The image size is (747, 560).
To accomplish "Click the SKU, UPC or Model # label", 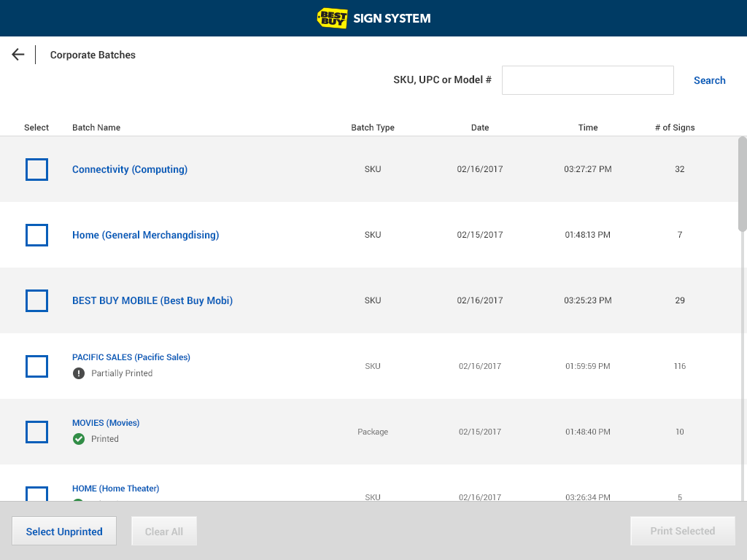I will click(442, 80).
